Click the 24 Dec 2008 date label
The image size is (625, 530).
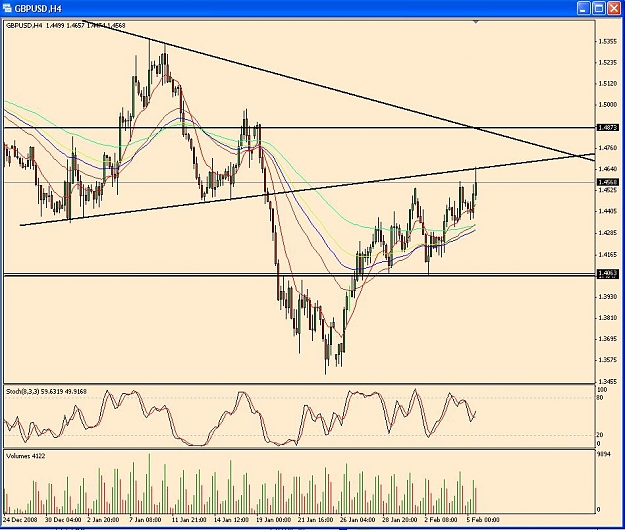point(20,520)
